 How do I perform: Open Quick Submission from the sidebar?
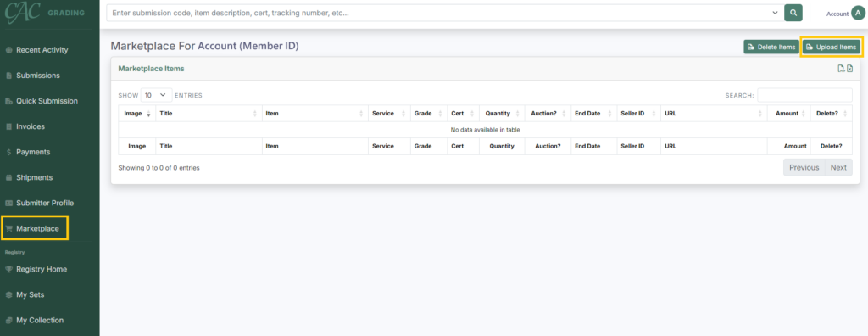[47, 101]
